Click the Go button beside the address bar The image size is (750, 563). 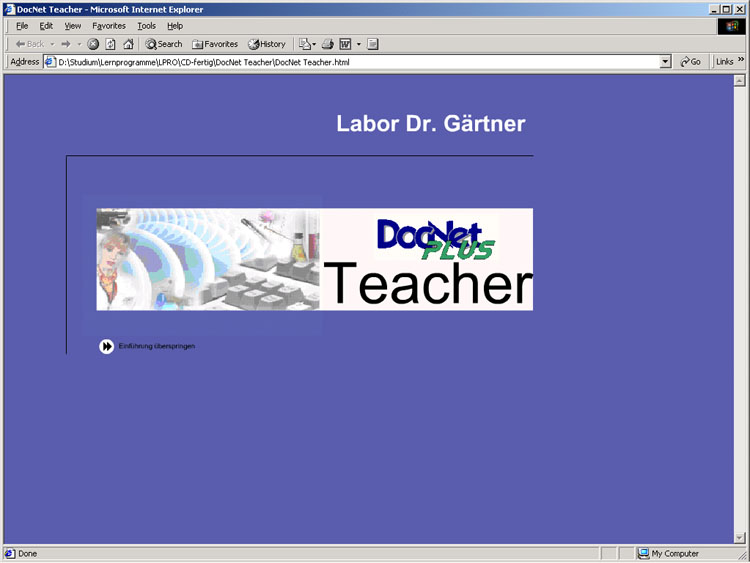click(690, 62)
